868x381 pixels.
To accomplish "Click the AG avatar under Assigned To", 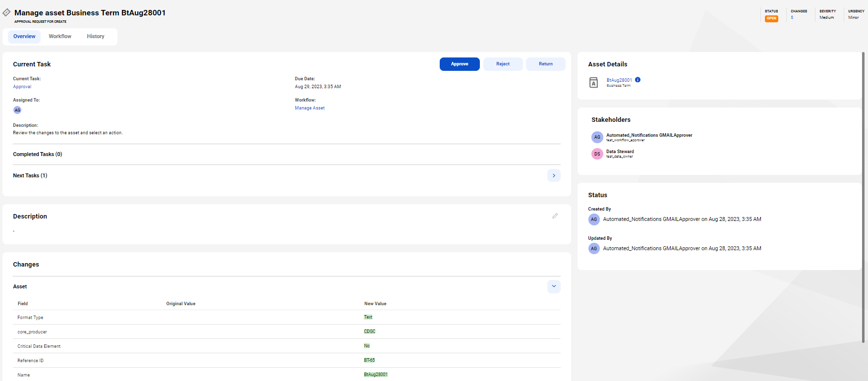I will point(17,110).
